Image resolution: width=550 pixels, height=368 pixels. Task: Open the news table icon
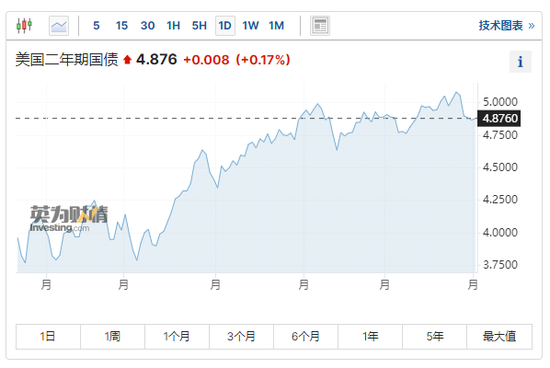(320, 26)
